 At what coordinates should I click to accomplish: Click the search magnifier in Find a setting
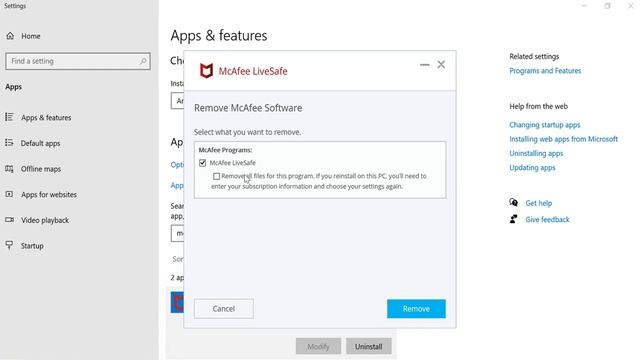pos(143,61)
